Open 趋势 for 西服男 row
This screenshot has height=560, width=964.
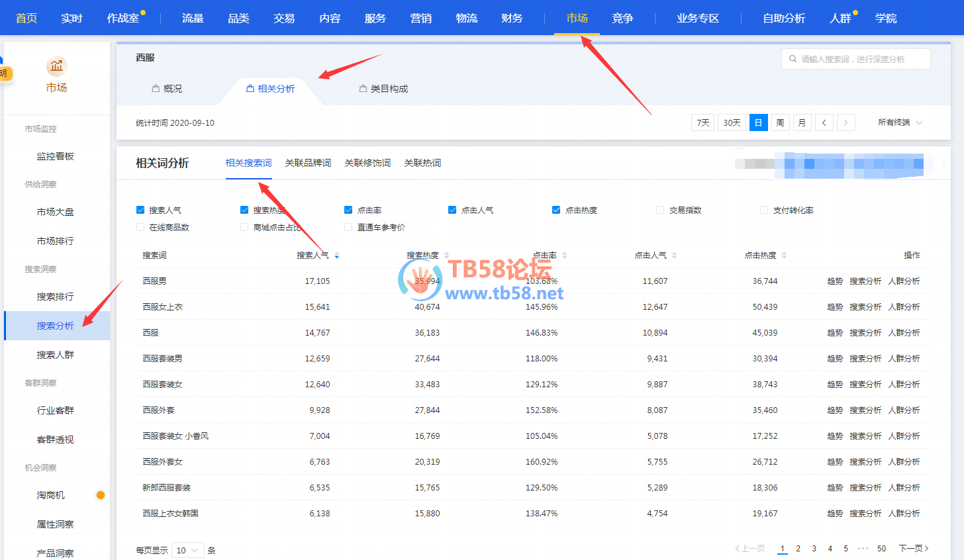pos(835,281)
